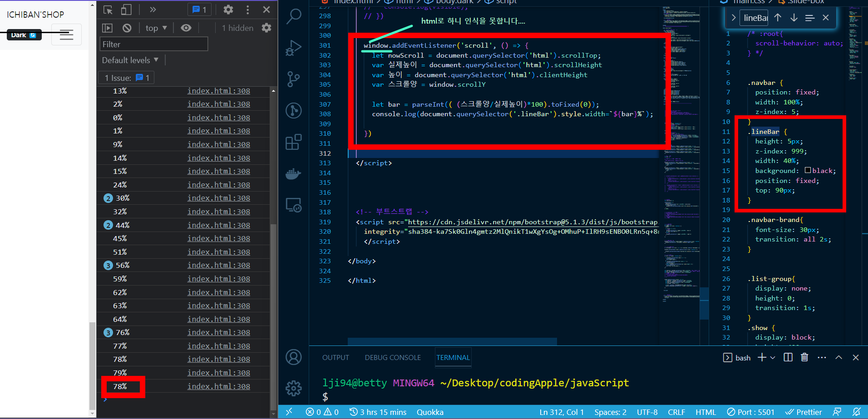Expand the Default levels dropdown
The height and width of the screenshot is (419, 868).
(x=130, y=60)
